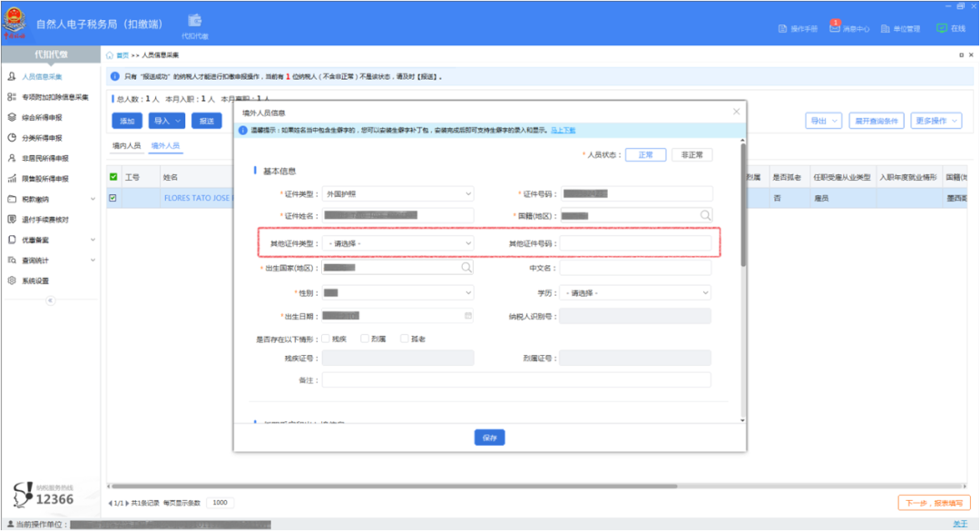
Task: Open the 更多操作 dropdown
Action: tap(936, 121)
